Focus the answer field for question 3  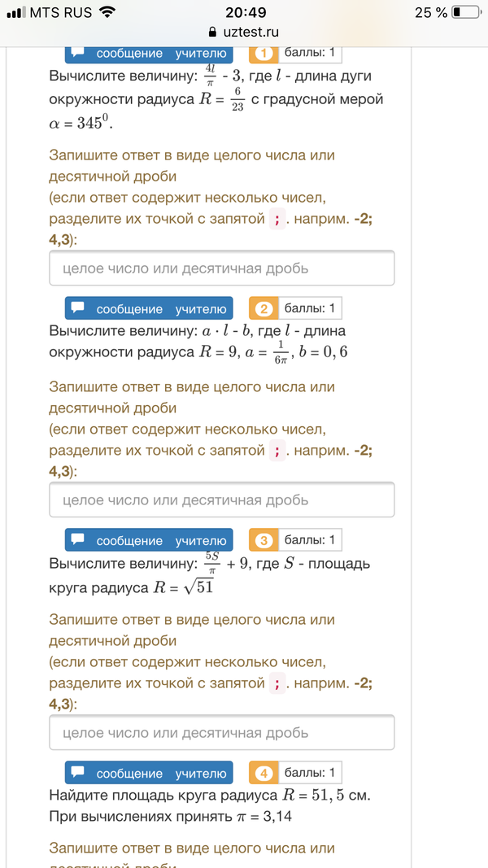222,732
